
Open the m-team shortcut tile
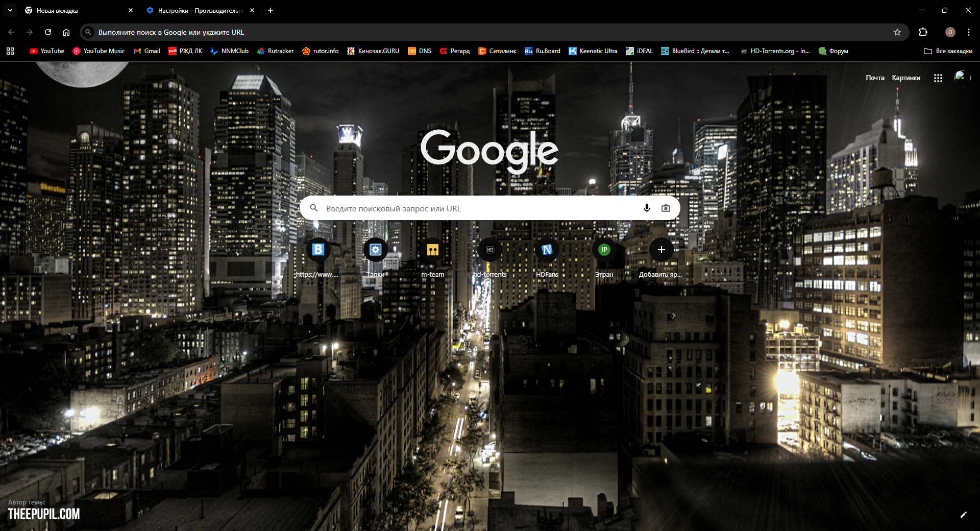[432, 250]
